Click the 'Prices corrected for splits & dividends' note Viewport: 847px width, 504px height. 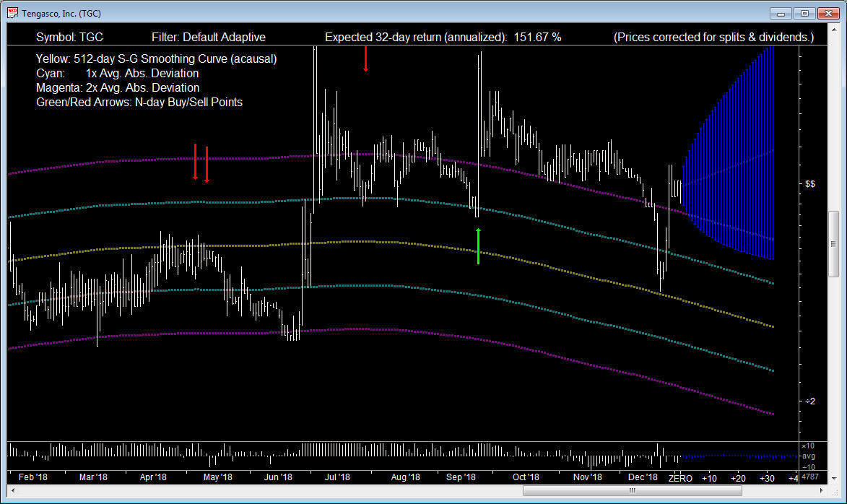point(713,38)
